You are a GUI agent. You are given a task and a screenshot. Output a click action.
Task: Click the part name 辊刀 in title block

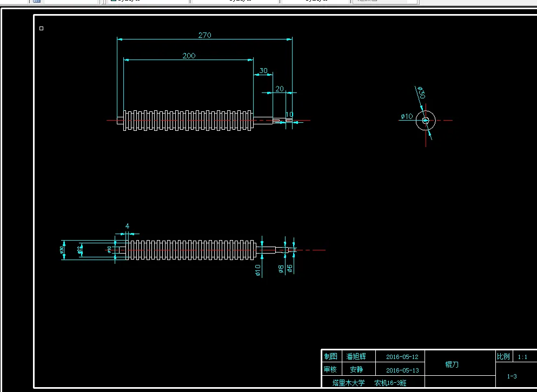452,364
